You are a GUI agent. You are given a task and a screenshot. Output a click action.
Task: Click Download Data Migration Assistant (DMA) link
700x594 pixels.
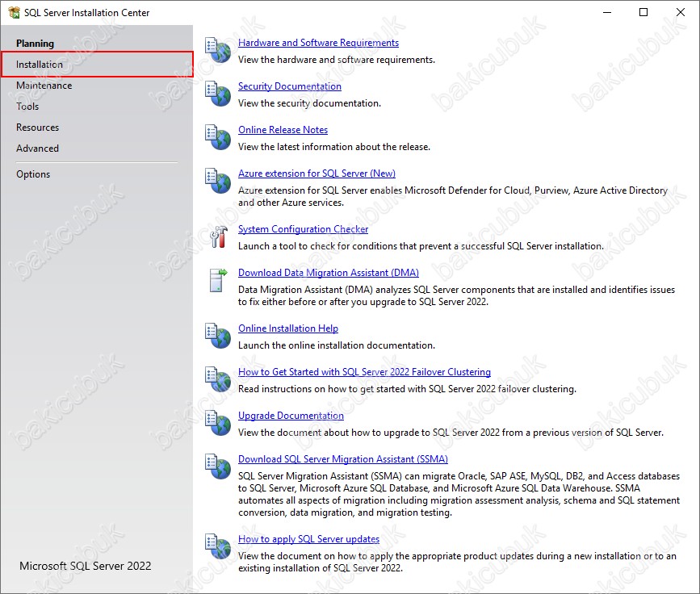coord(329,273)
